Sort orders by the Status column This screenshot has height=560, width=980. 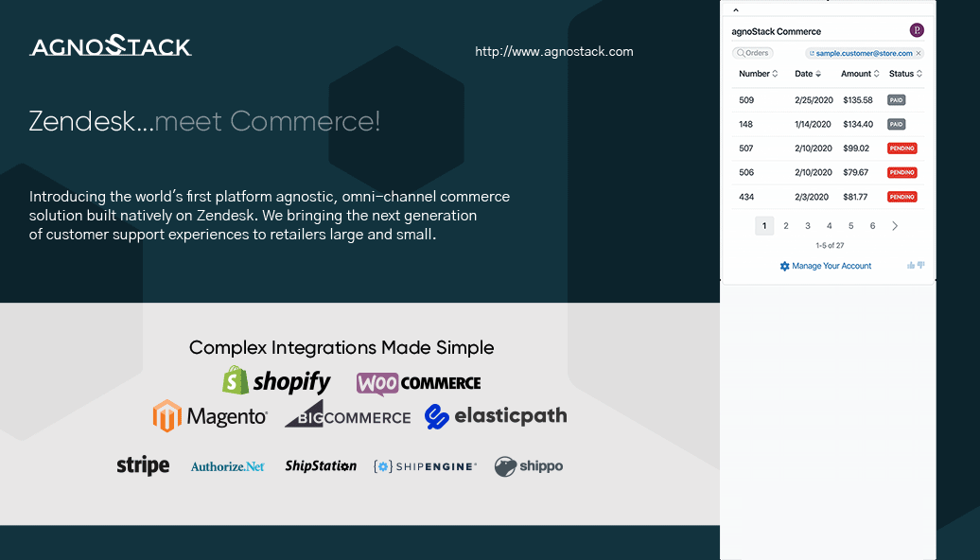[x=905, y=74]
